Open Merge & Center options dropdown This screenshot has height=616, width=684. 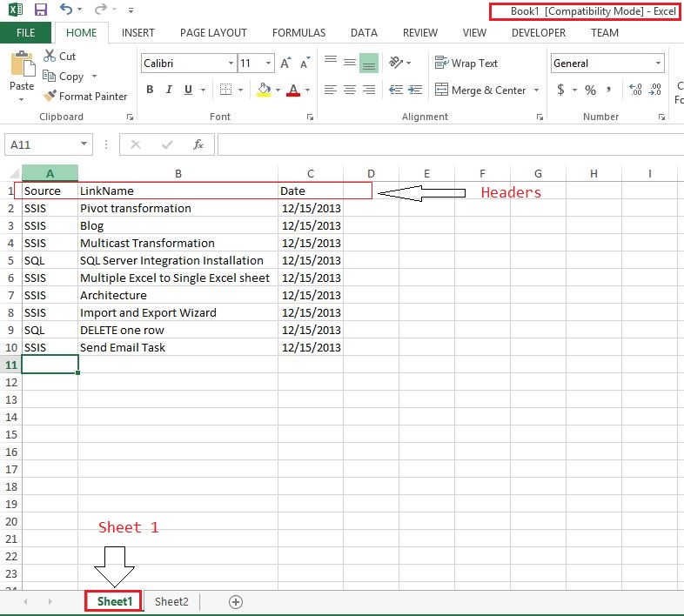pos(537,90)
